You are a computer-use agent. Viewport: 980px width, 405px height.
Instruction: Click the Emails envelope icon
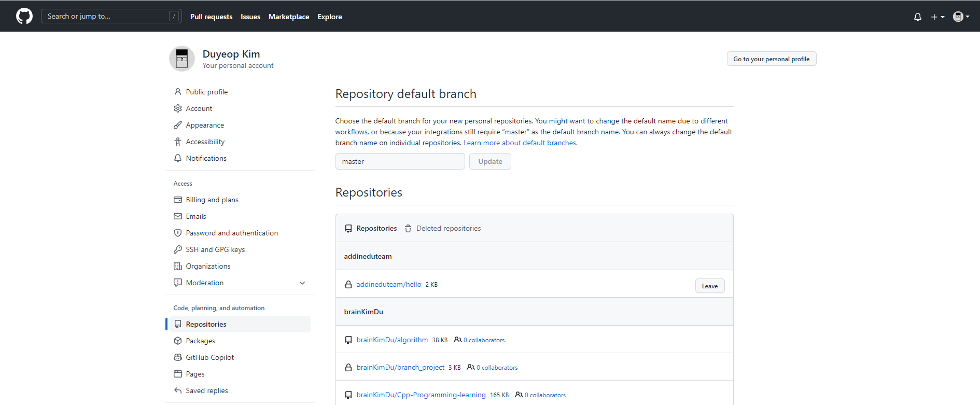[x=178, y=216]
